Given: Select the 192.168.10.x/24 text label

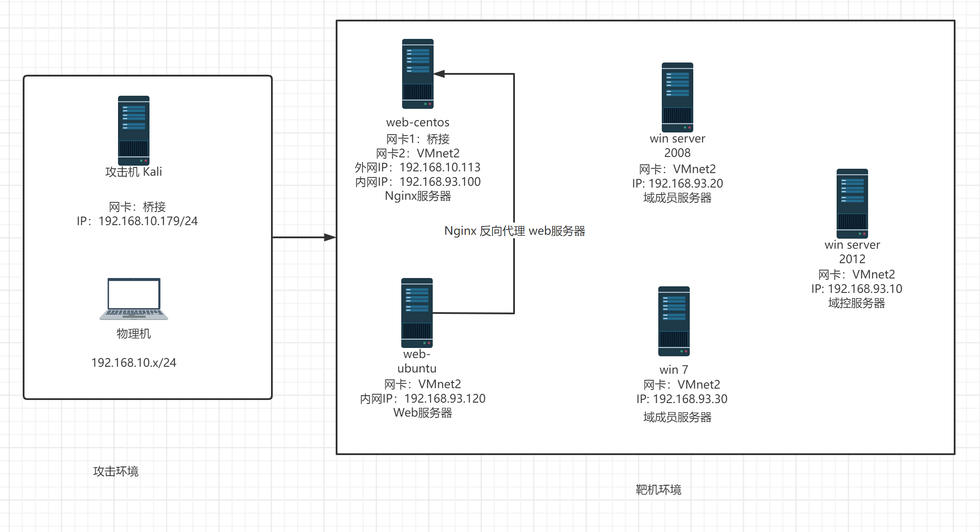Looking at the screenshot, I should [134, 363].
